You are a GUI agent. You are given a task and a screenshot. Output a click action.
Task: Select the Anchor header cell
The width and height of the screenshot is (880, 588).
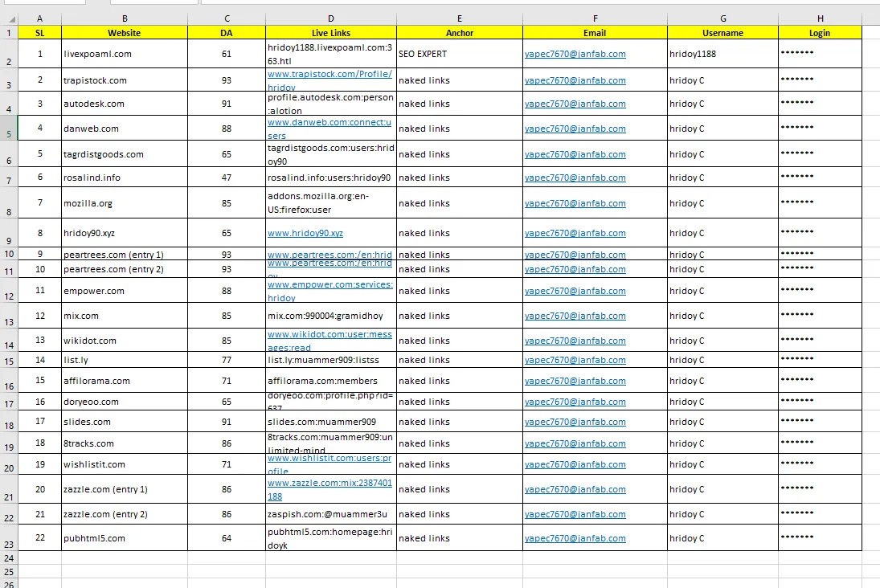point(460,33)
